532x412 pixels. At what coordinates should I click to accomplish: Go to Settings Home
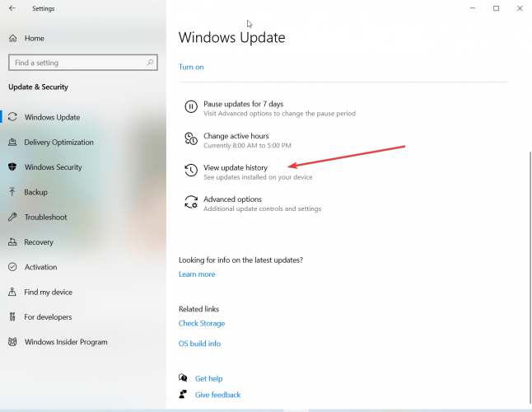34,39
